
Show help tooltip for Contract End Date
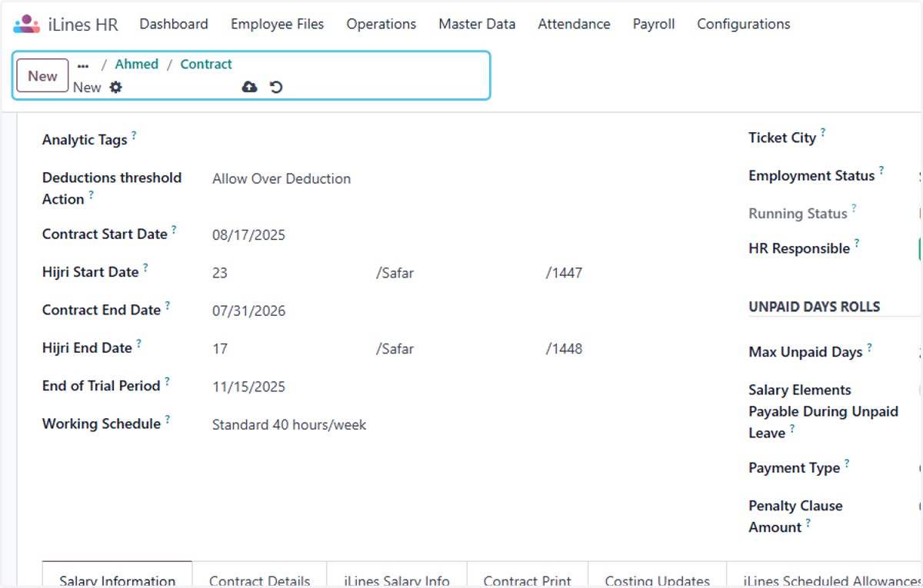tap(167, 306)
